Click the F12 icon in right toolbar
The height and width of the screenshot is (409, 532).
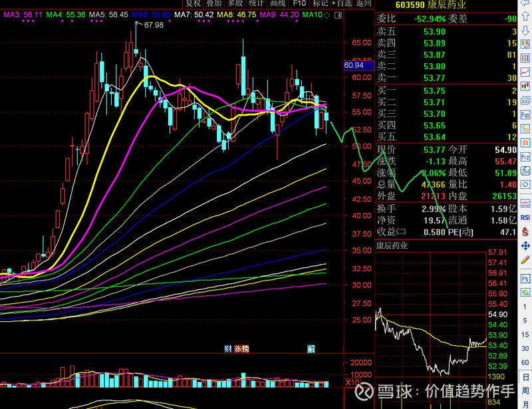(x=525, y=157)
